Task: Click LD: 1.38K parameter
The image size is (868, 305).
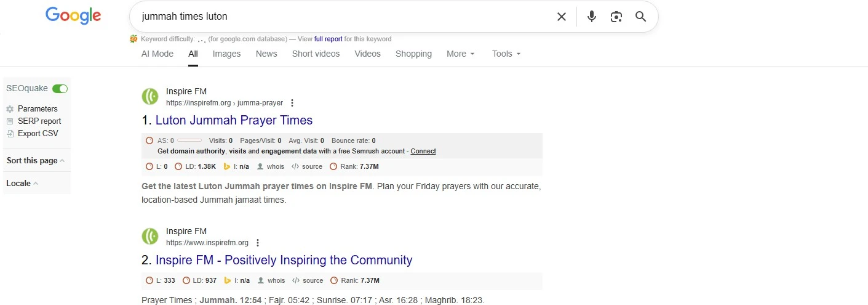Action: (x=196, y=166)
